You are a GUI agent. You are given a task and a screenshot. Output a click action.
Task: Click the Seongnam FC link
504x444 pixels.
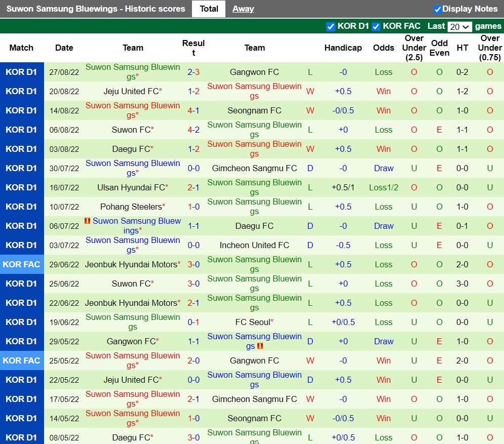(254, 110)
